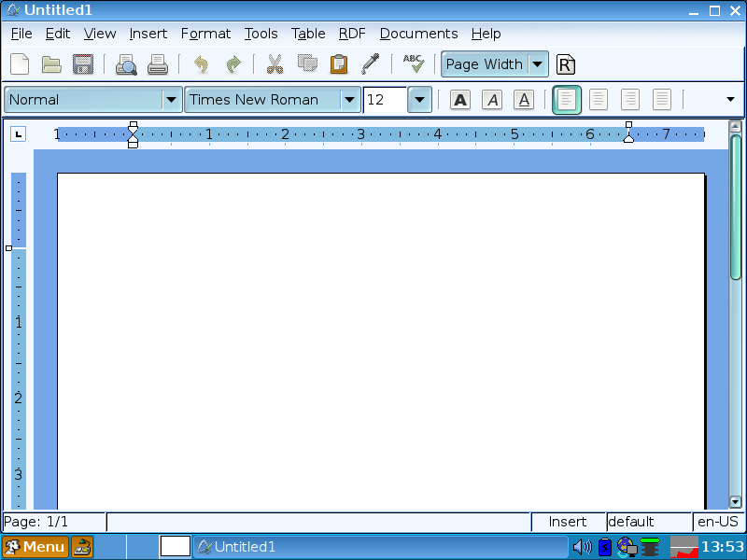The image size is (747, 560).
Task: Open the Tools menu
Action: (261, 34)
